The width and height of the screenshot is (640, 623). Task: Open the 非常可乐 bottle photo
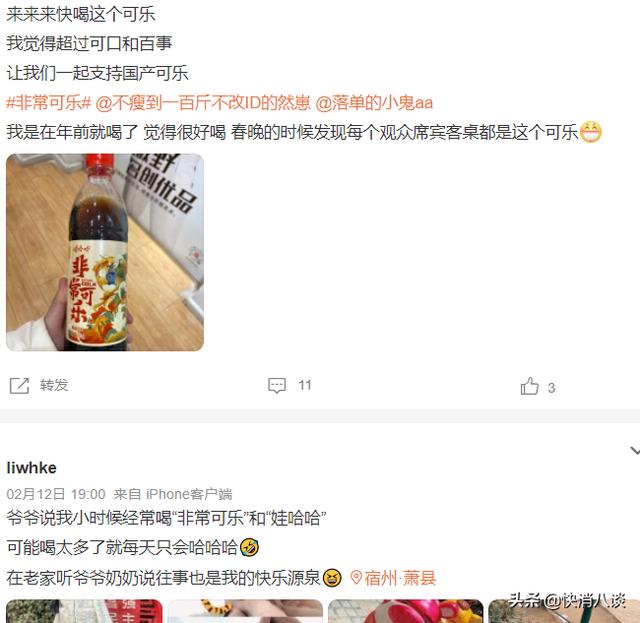click(x=105, y=252)
